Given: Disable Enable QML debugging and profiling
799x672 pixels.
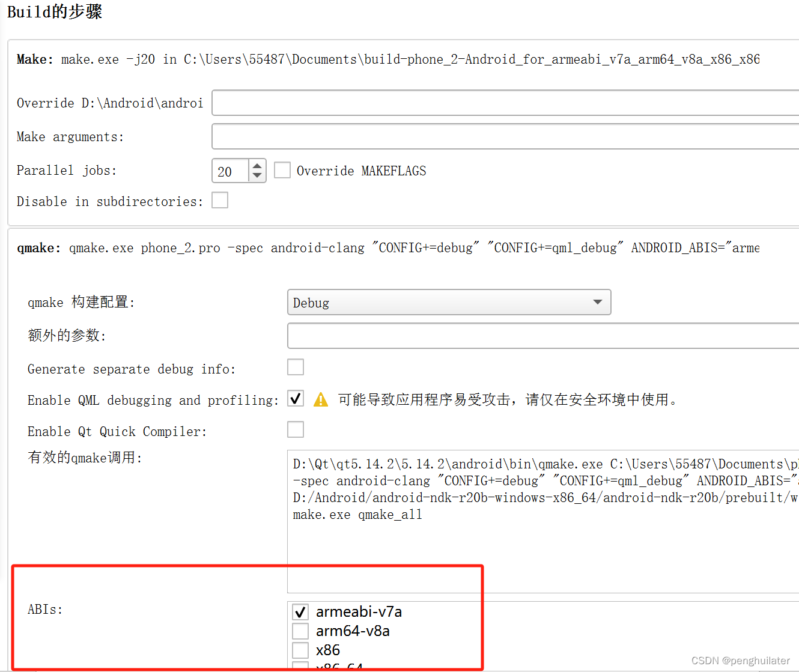Looking at the screenshot, I should (296, 398).
